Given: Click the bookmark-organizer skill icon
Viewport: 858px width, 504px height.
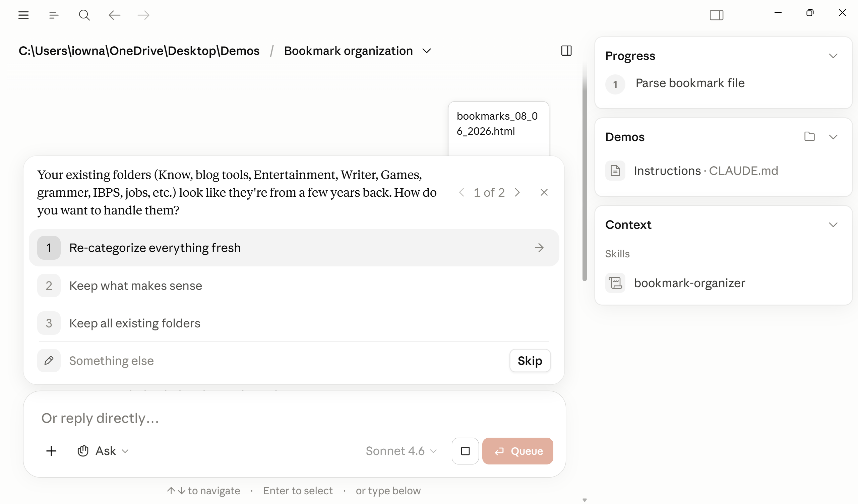Looking at the screenshot, I should pos(615,283).
